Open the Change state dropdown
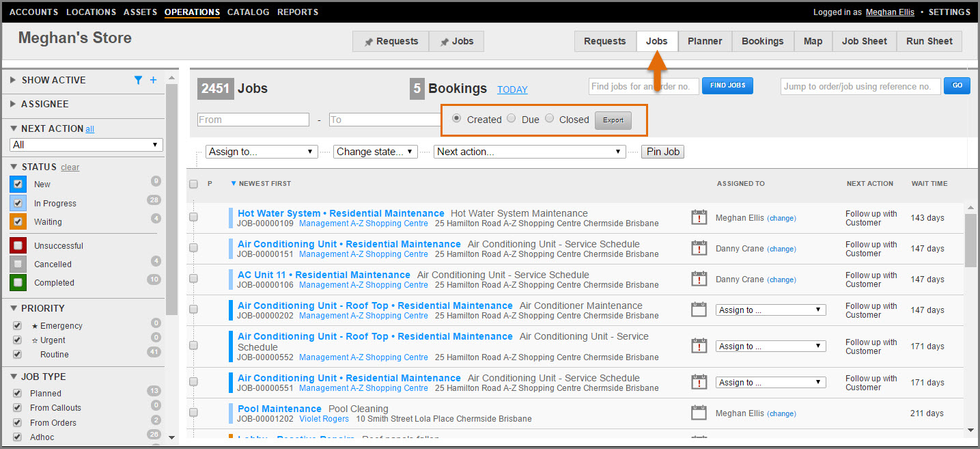The width and height of the screenshot is (980, 449). [x=375, y=152]
